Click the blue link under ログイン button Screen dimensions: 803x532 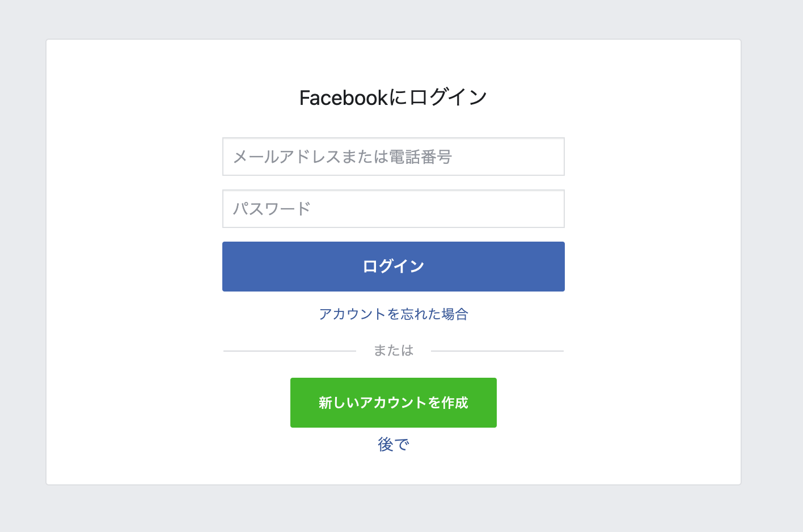[x=393, y=314]
